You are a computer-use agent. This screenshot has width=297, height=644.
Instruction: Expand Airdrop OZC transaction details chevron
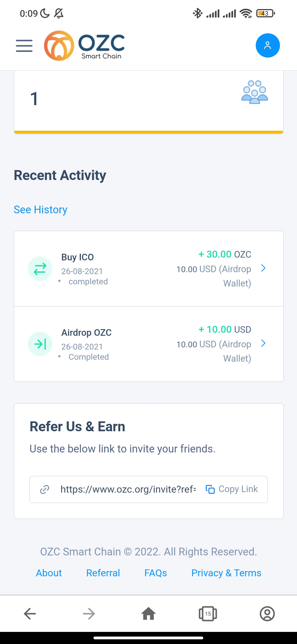coord(263,343)
